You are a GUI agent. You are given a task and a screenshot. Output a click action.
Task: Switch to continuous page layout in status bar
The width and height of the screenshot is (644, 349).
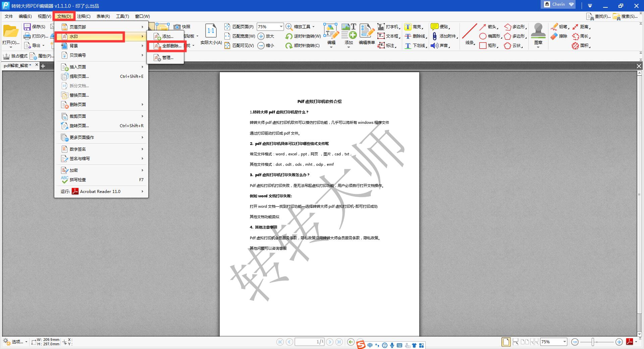[x=516, y=342]
